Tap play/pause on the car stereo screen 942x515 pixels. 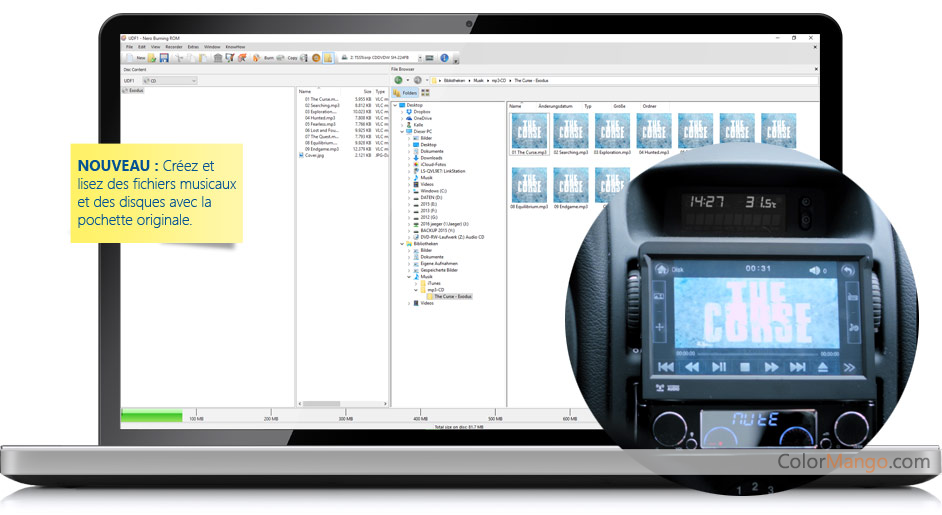pos(719,367)
